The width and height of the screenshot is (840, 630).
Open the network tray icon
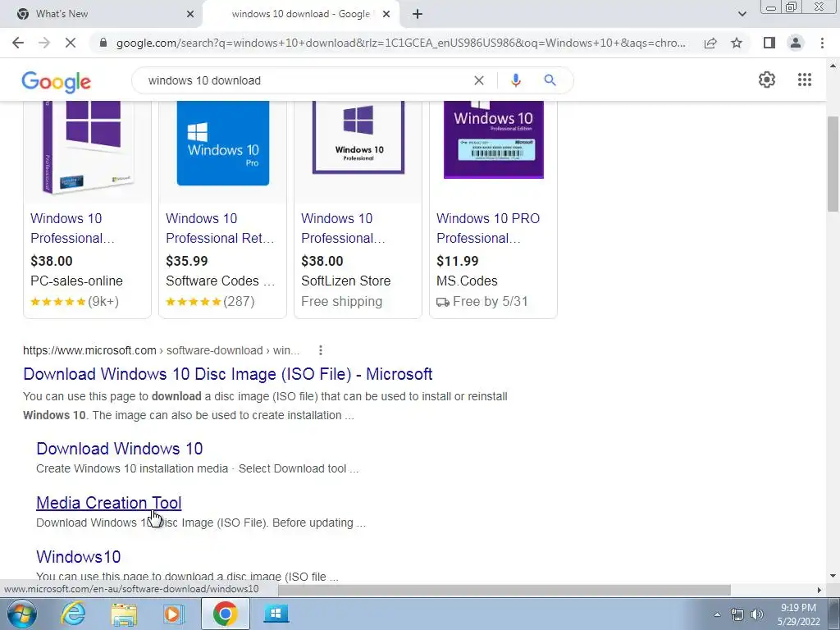tap(737, 614)
